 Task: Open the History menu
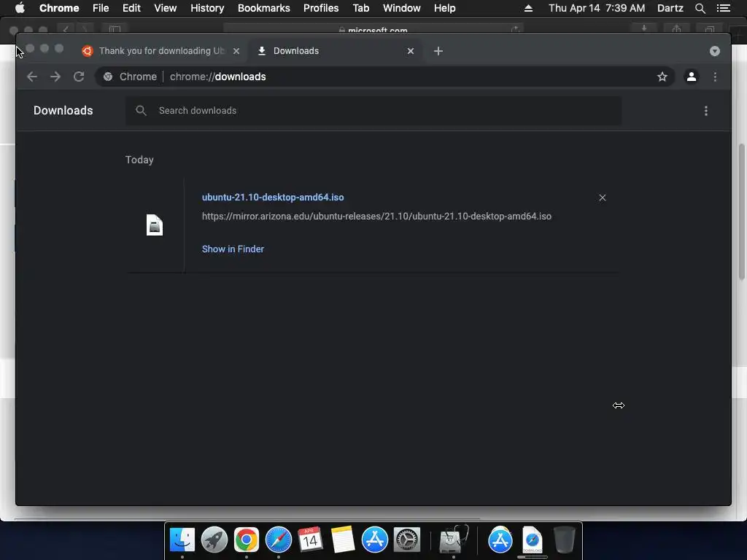(x=207, y=8)
